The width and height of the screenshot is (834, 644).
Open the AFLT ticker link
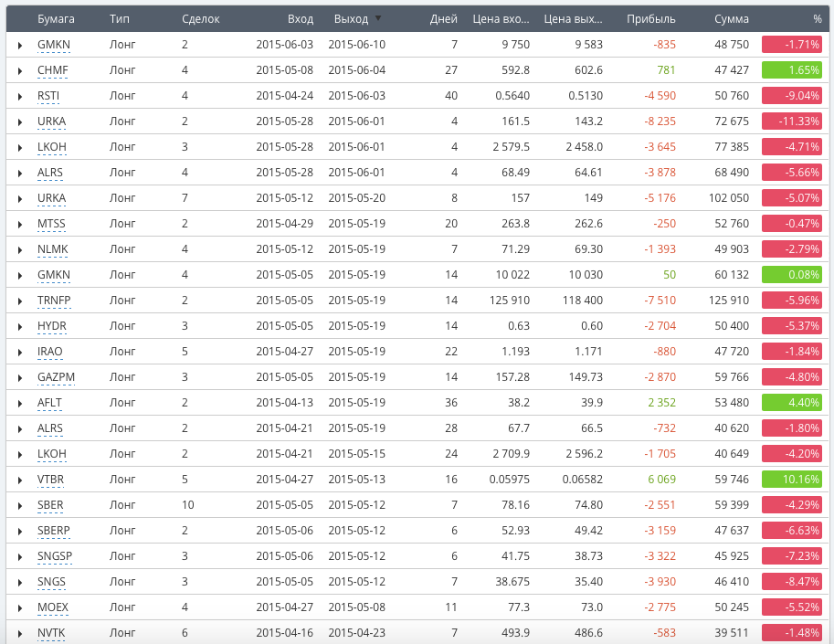click(49, 403)
